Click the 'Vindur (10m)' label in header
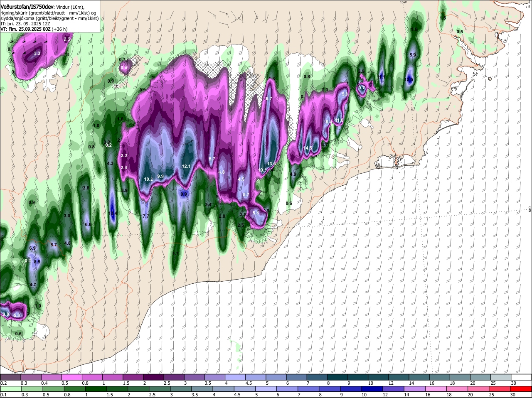532x398 pixels. pyautogui.click(x=70, y=7)
